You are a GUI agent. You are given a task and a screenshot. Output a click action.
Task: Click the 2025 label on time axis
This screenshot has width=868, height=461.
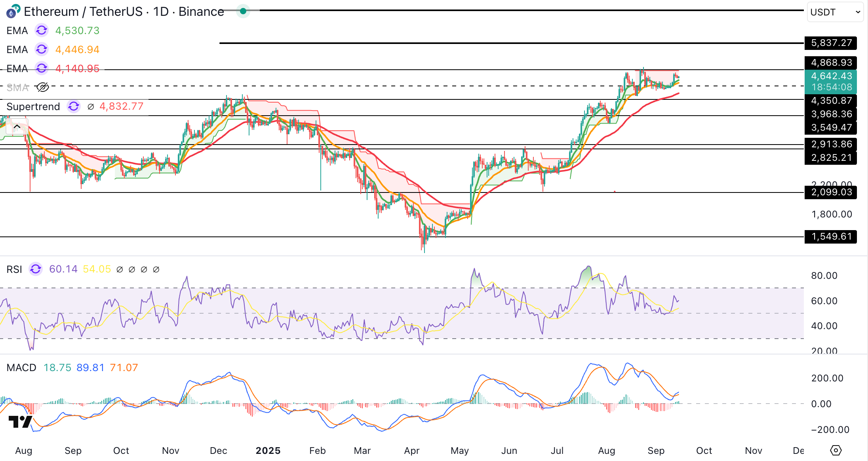[268, 451]
